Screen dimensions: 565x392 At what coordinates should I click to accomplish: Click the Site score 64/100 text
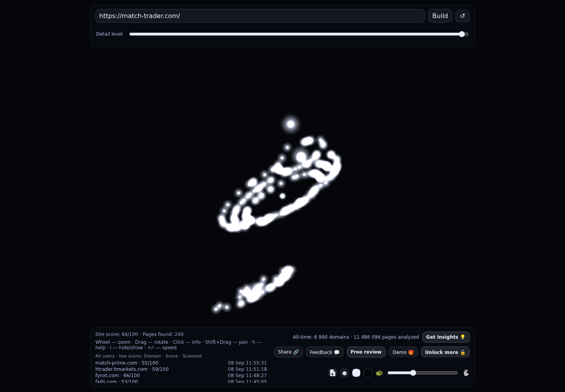(x=117, y=334)
